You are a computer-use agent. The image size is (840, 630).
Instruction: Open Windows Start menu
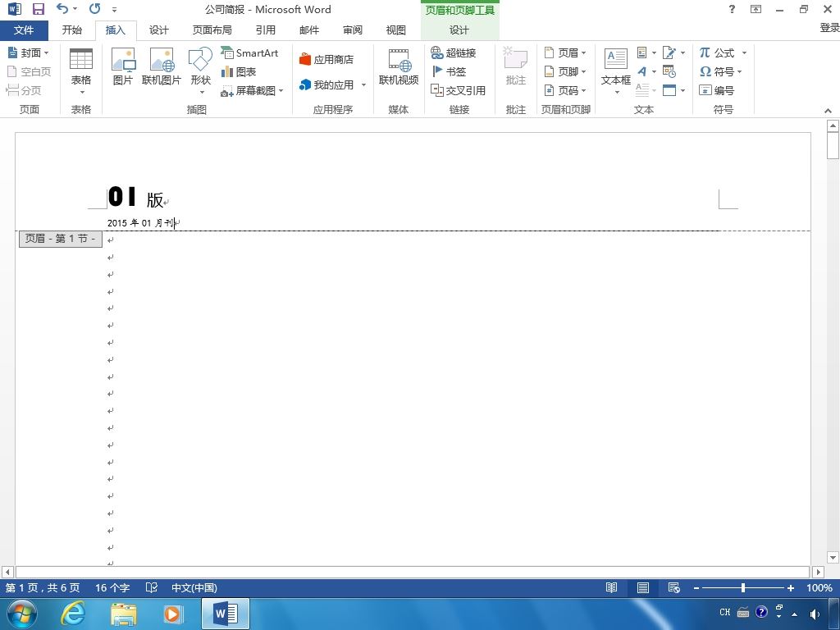(x=22, y=614)
